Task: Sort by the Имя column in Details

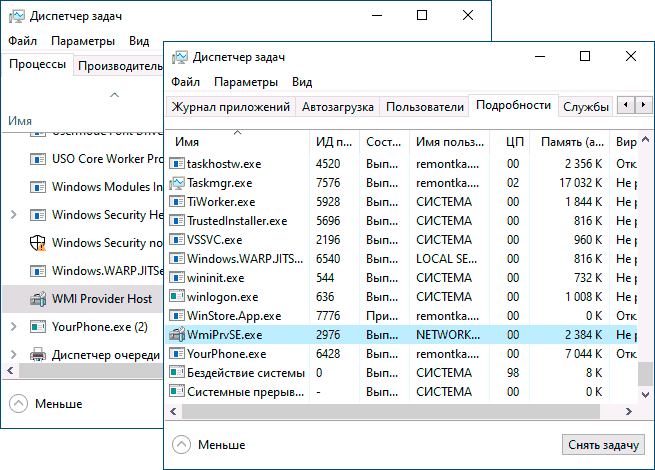Action: [x=237, y=142]
